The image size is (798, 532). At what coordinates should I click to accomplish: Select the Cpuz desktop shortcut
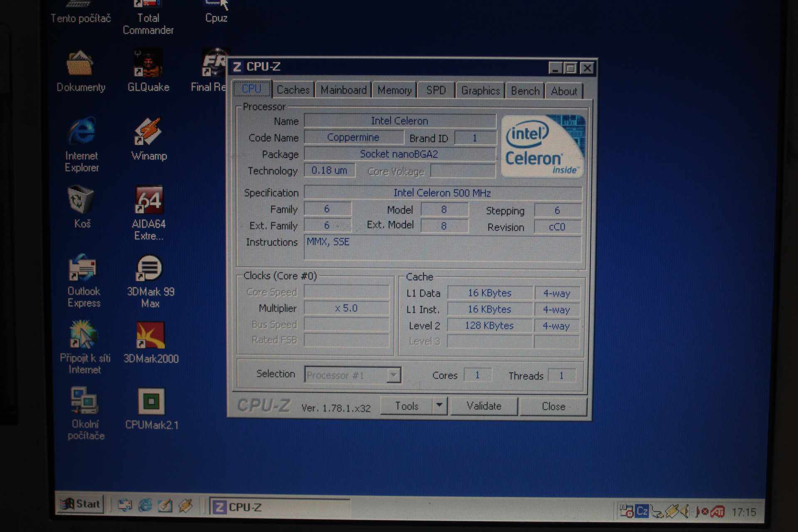pos(216,12)
